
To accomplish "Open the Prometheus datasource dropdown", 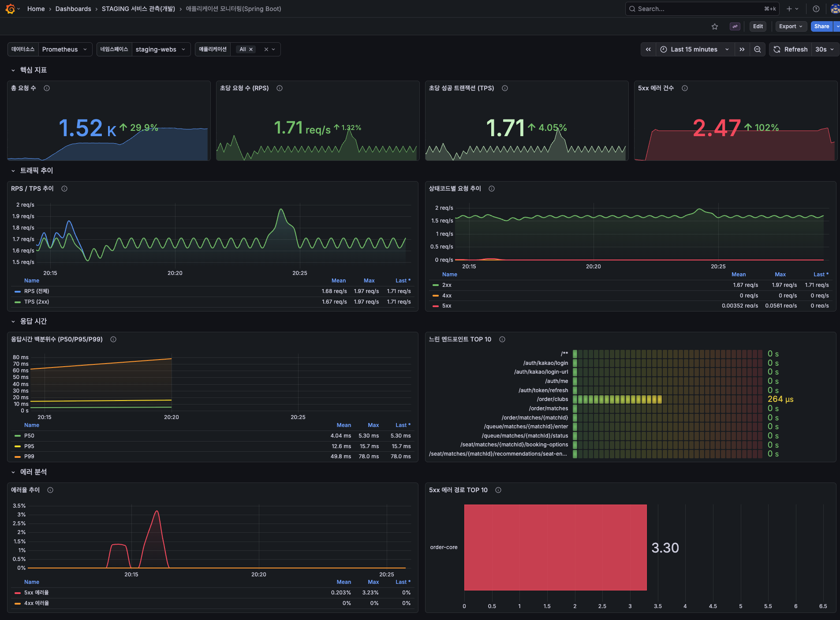I will [x=65, y=49].
